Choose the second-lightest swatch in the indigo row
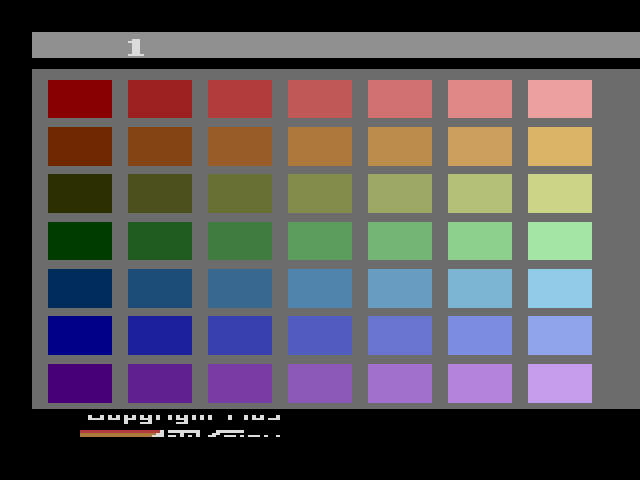 [x=480, y=336]
